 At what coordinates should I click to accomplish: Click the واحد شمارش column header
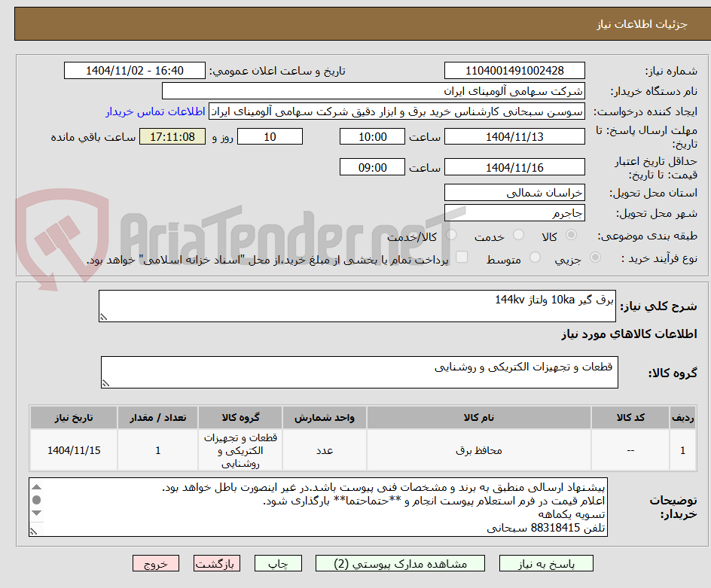pyautogui.click(x=325, y=418)
